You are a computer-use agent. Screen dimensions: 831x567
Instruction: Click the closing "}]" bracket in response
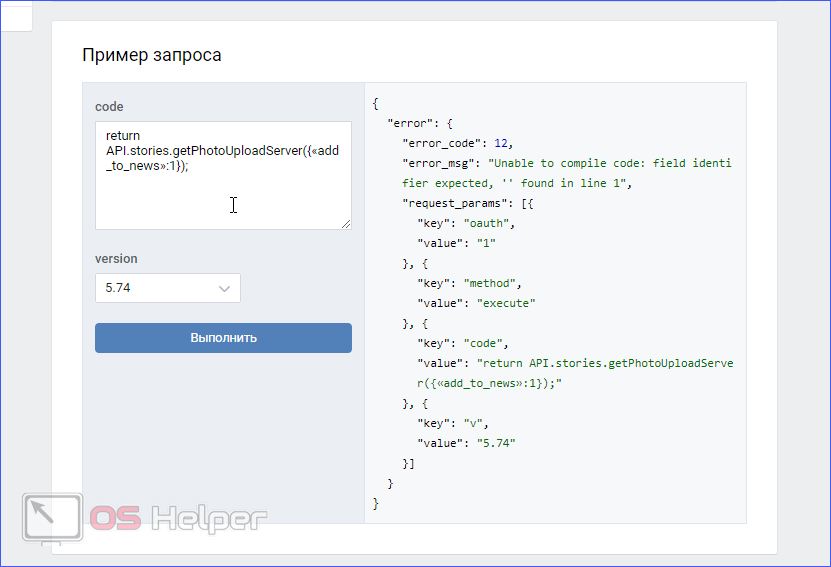point(408,463)
